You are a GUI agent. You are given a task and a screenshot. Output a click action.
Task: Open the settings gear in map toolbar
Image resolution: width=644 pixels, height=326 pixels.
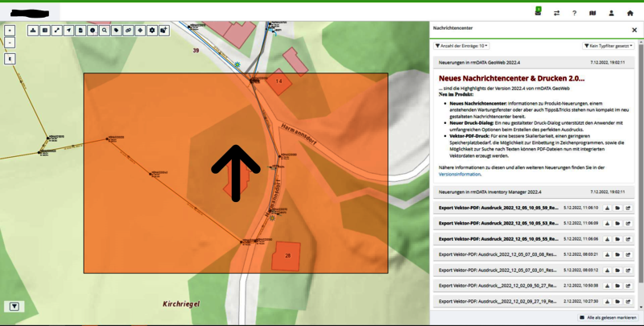coord(152,31)
